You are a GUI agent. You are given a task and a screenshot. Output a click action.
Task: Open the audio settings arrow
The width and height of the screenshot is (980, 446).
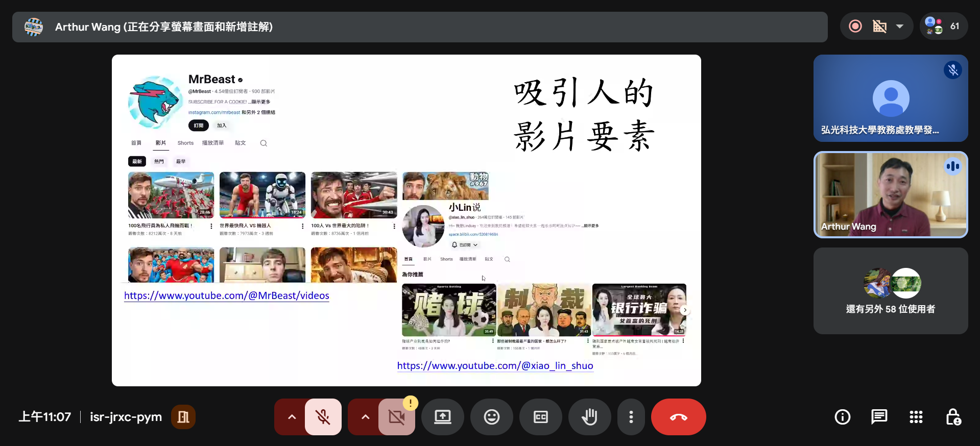coord(292,417)
